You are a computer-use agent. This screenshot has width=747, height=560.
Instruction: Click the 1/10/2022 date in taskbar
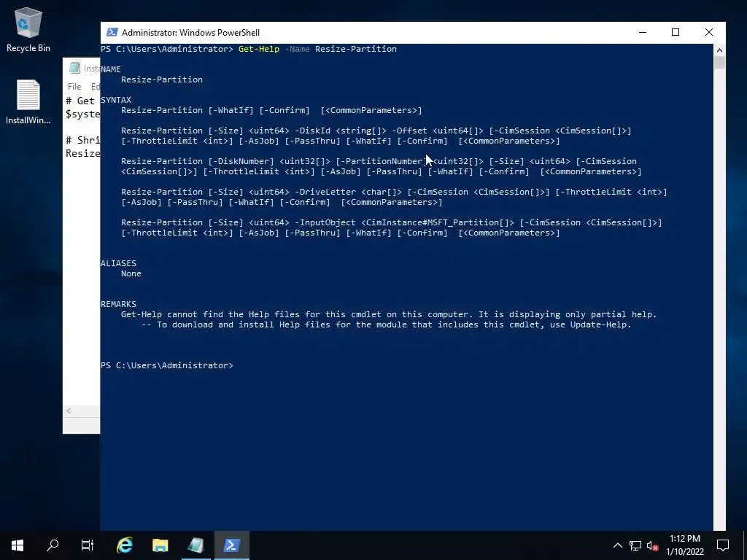click(684, 552)
